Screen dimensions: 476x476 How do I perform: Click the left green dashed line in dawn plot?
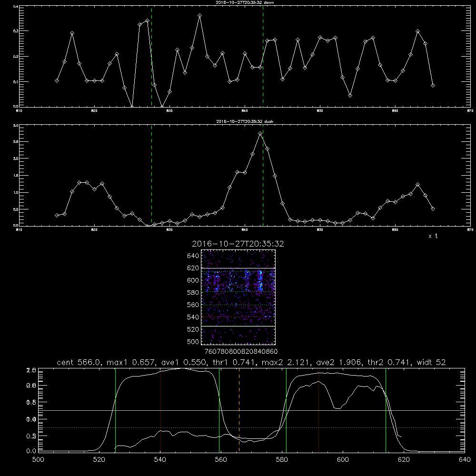(x=151, y=56)
